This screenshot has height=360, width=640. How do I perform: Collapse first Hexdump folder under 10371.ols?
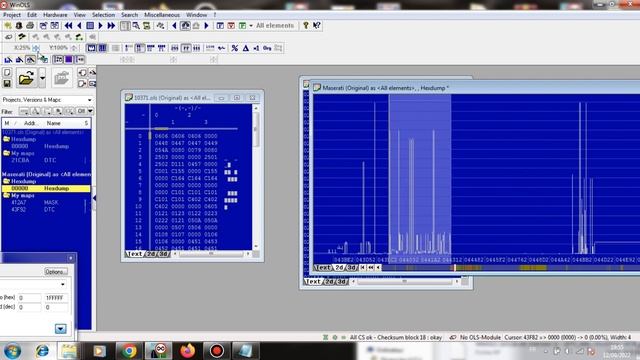(x=6, y=139)
